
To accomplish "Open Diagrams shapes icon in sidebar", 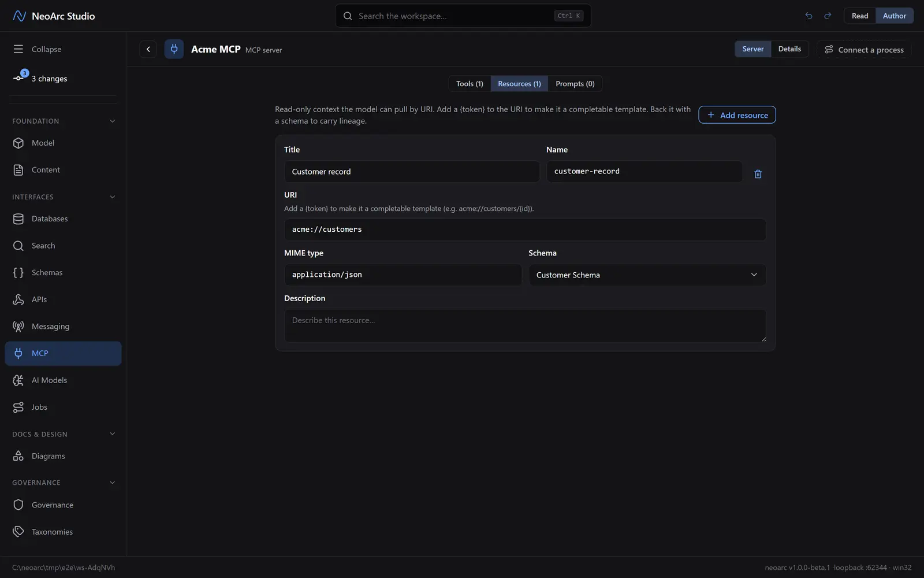I will pos(18,456).
